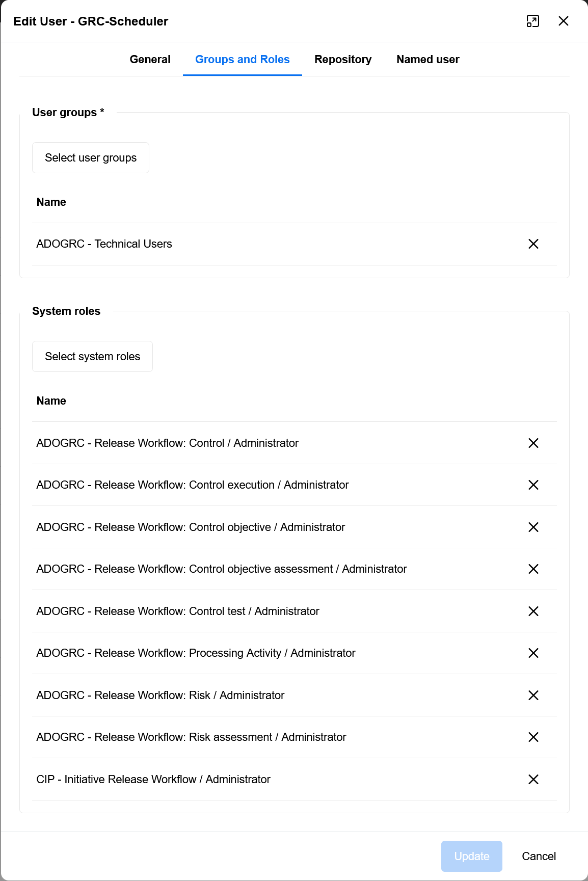
Task: Open the Select system roles dialog
Action: [92, 356]
